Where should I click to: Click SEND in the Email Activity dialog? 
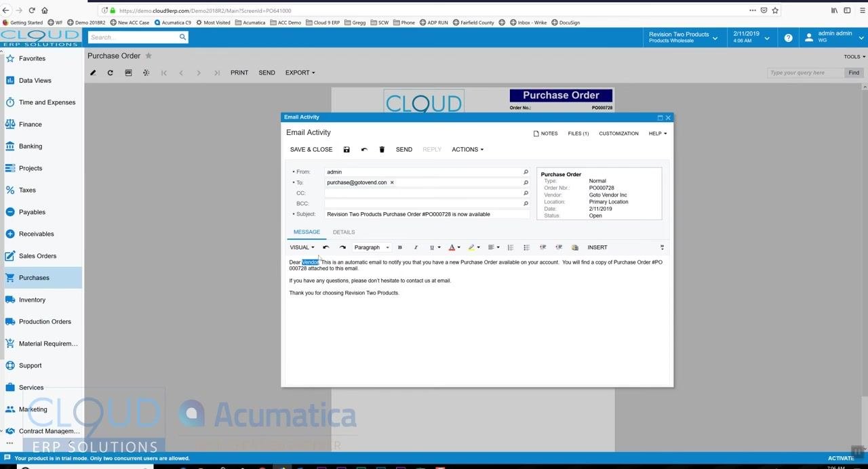click(404, 150)
